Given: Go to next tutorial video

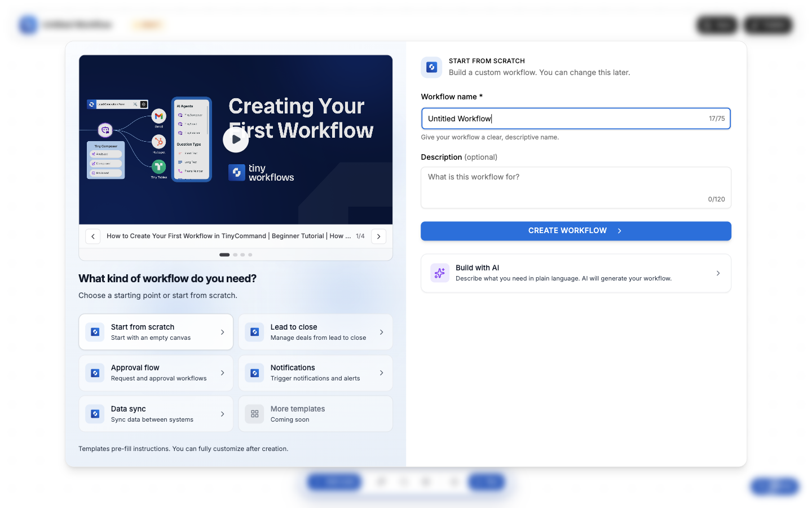Looking at the screenshot, I should coord(378,237).
